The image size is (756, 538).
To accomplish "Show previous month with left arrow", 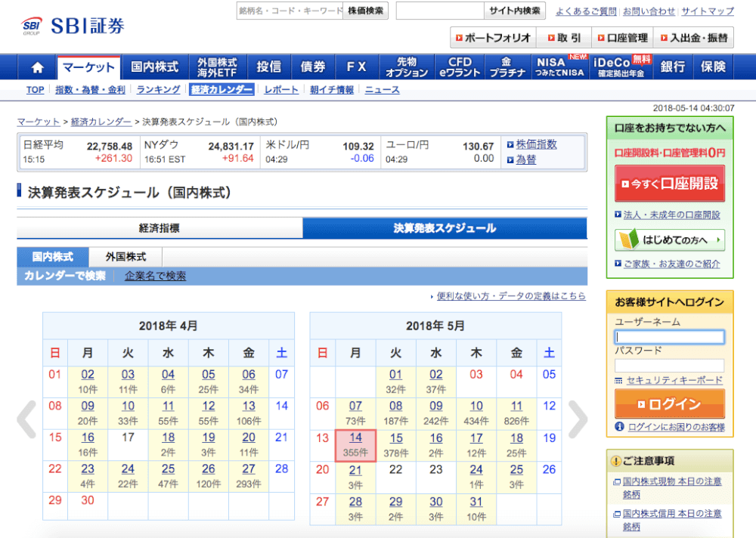I will [x=27, y=419].
